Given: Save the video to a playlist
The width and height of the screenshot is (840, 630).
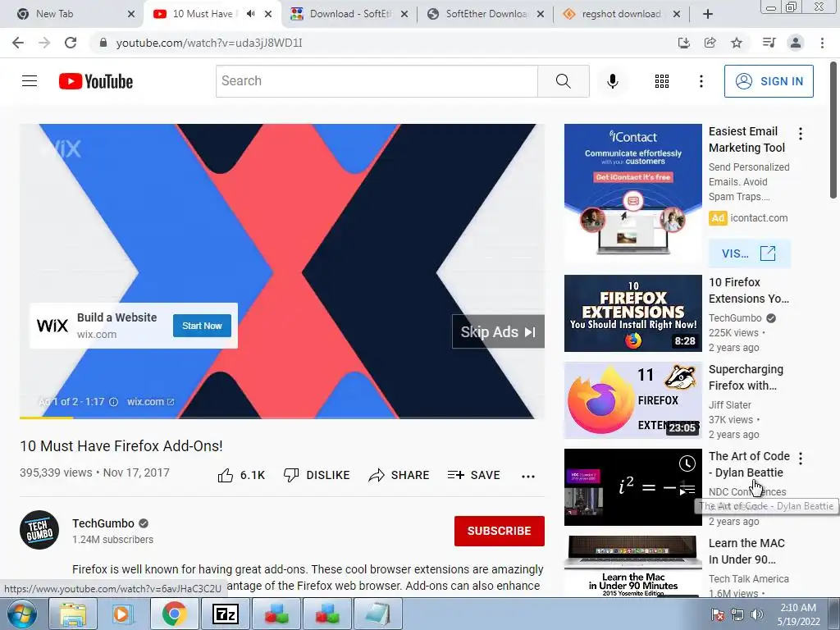Looking at the screenshot, I should [x=473, y=475].
